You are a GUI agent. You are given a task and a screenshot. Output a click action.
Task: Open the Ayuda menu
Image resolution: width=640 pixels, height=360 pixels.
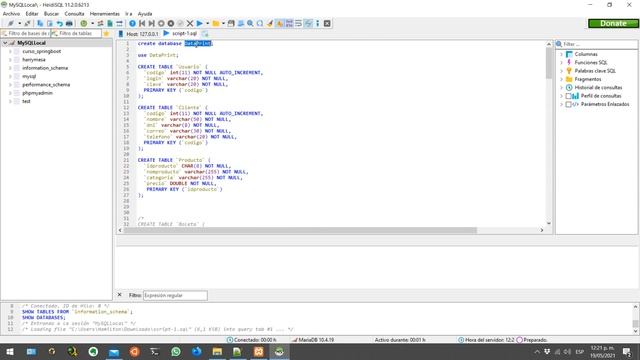pos(145,14)
